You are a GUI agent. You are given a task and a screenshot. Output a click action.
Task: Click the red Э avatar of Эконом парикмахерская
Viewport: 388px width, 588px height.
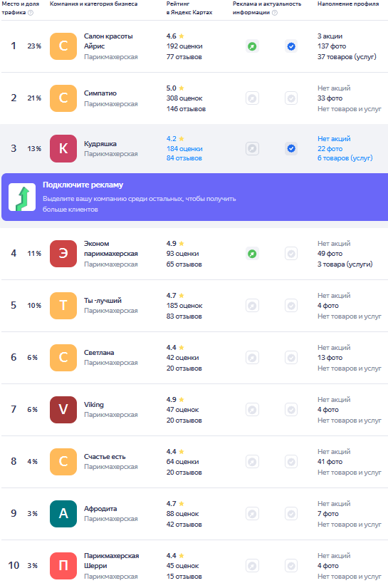(x=63, y=254)
